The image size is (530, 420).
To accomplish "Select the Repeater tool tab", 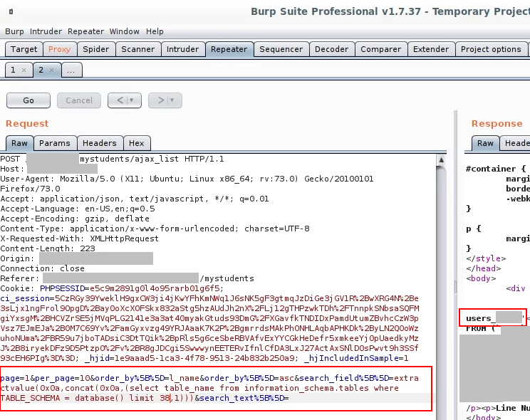I will click(x=229, y=49).
